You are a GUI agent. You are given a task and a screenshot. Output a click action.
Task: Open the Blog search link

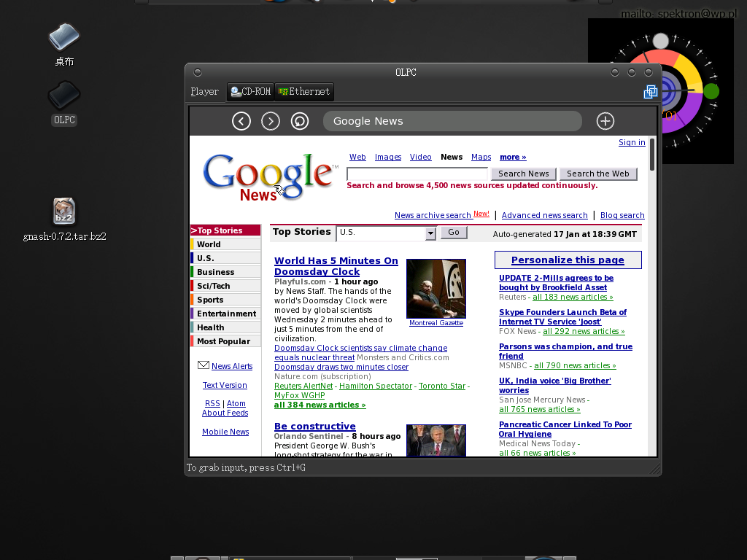[x=622, y=215]
